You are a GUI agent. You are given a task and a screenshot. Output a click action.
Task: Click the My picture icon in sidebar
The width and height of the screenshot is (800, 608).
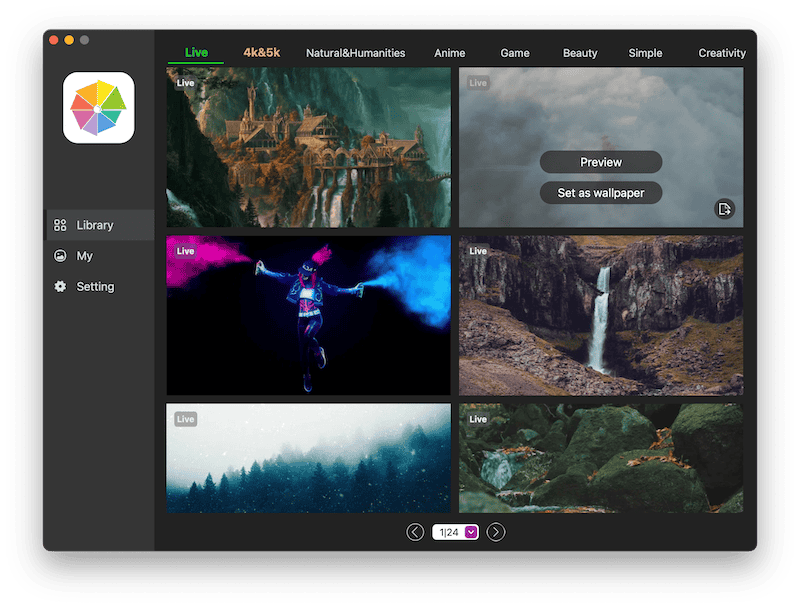point(60,256)
